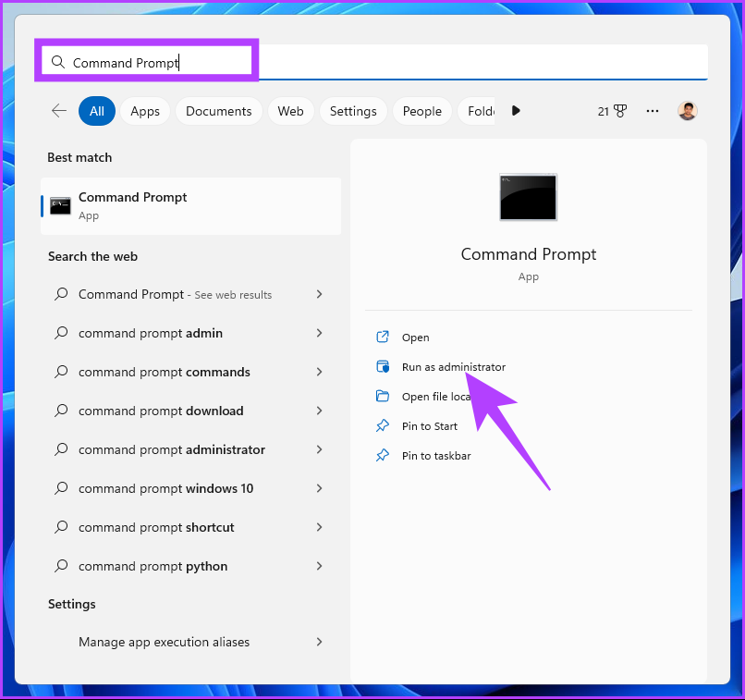Click the Open file location folder icon

(x=383, y=397)
